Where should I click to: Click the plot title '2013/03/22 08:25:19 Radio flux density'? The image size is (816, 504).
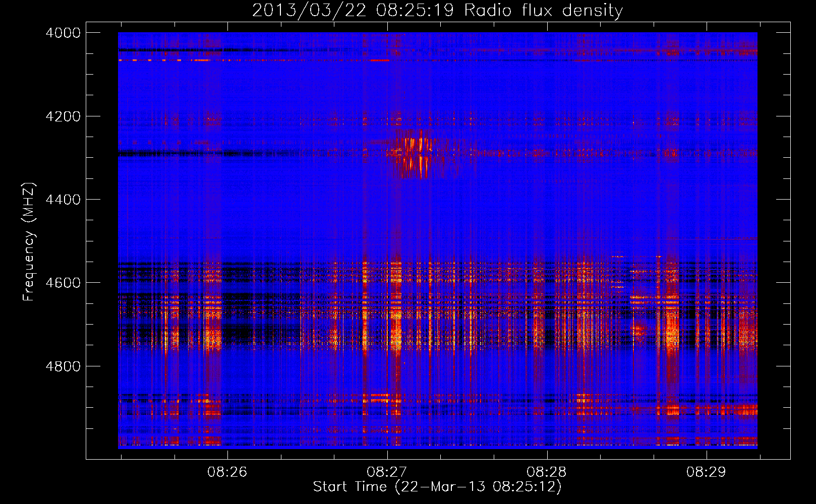437,11
